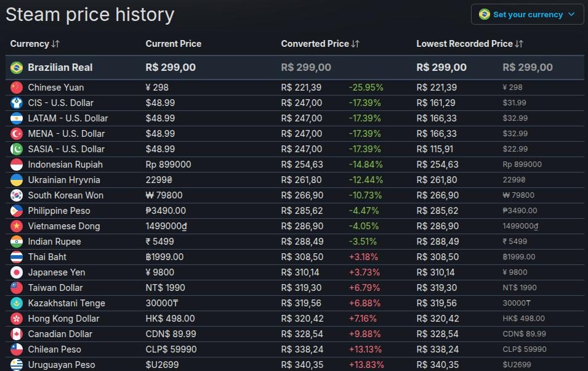Click the CLP$ 59990 current price
The width and height of the screenshot is (588, 371).
[x=171, y=349]
